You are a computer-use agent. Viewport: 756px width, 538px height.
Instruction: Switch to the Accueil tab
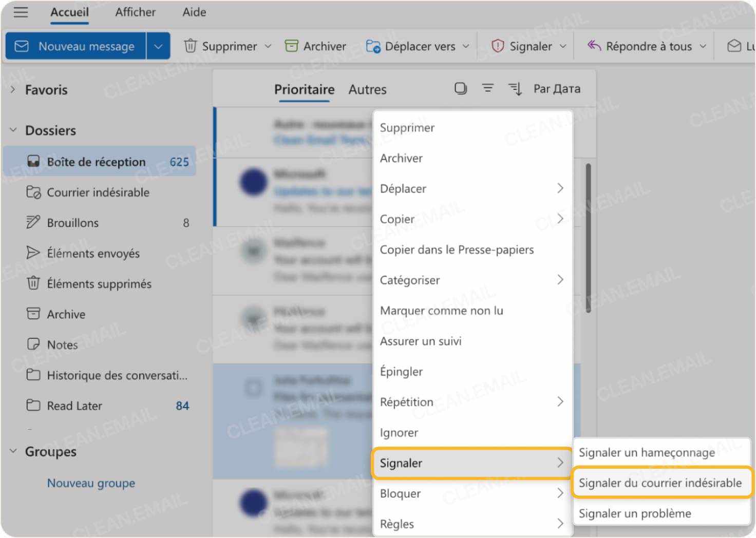click(69, 12)
